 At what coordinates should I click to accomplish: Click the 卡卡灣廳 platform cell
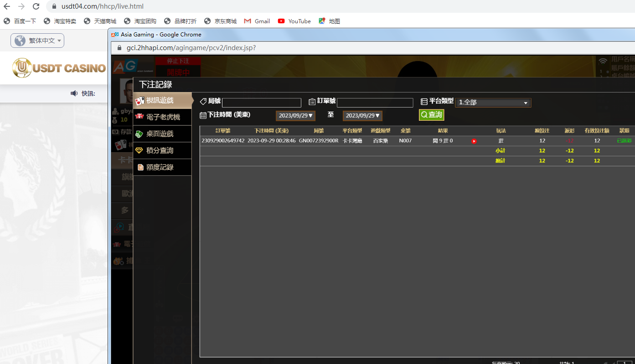pyautogui.click(x=352, y=141)
